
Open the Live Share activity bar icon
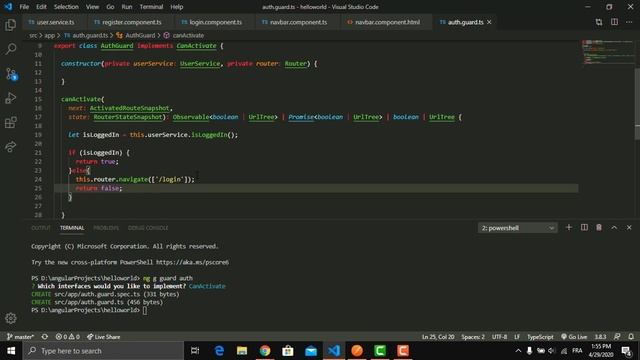pyautogui.click(x=11, y=147)
